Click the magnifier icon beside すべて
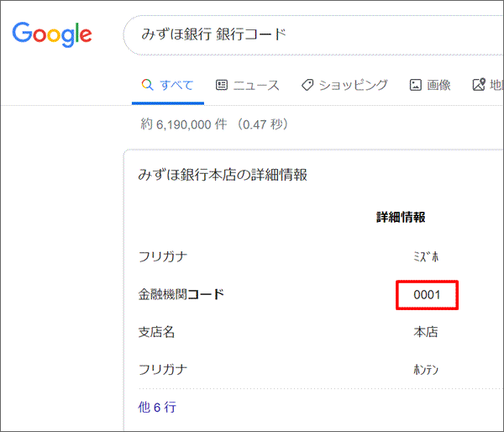Image resolution: width=504 pixels, height=432 pixels. click(x=147, y=85)
